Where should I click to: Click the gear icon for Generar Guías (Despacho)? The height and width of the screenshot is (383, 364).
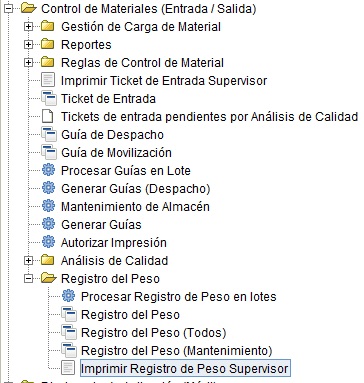click(x=48, y=188)
